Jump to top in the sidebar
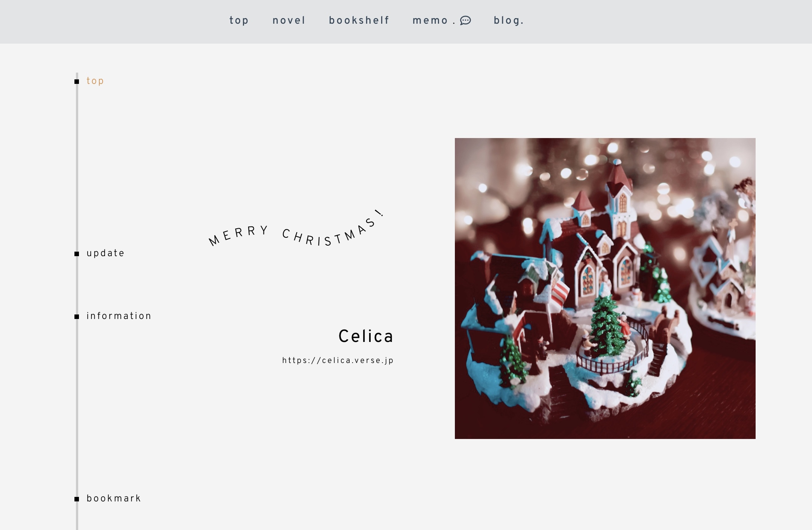This screenshot has width=812, height=530. [x=95, y=81]
